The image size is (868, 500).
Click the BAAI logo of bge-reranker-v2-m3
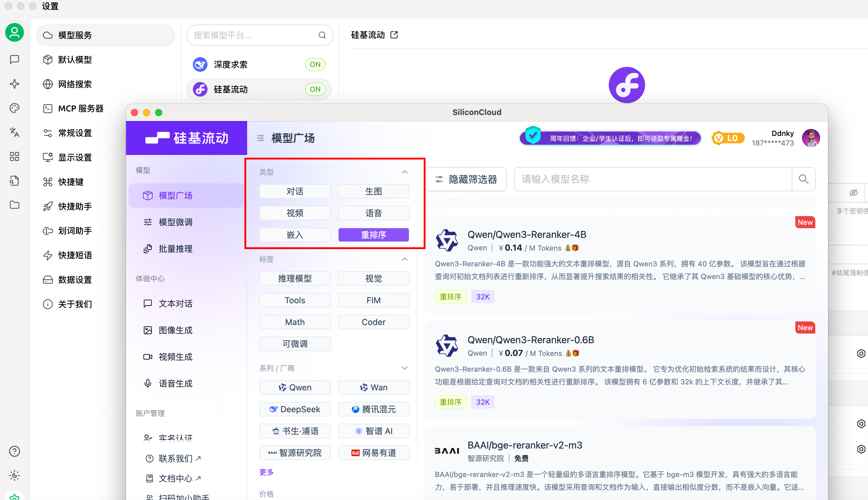pyautogui.click(x=446, y=451)
